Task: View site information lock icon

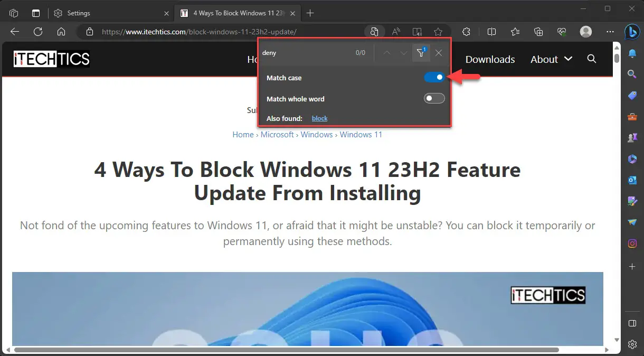Action: coord(90,32)
